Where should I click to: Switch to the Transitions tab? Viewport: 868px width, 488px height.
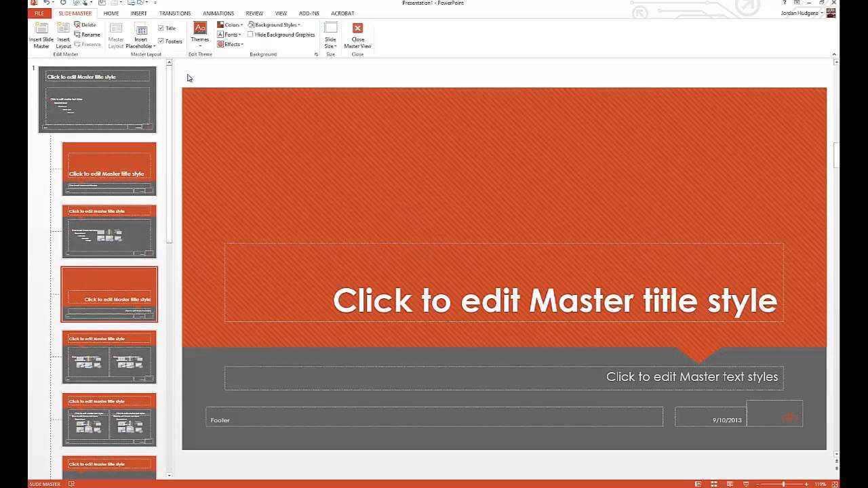click(175, 14)
